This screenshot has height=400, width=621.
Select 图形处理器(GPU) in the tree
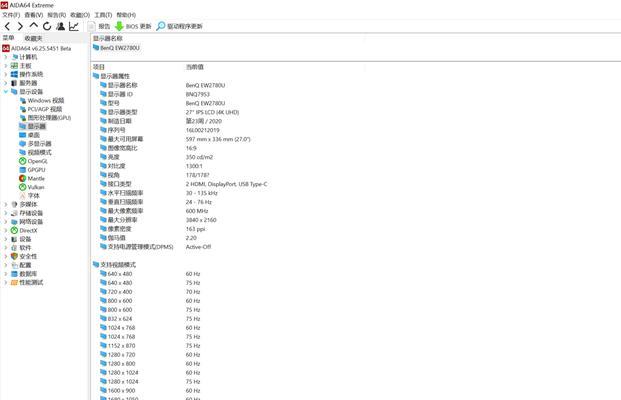pyautogui.click(x=45, y=118)
